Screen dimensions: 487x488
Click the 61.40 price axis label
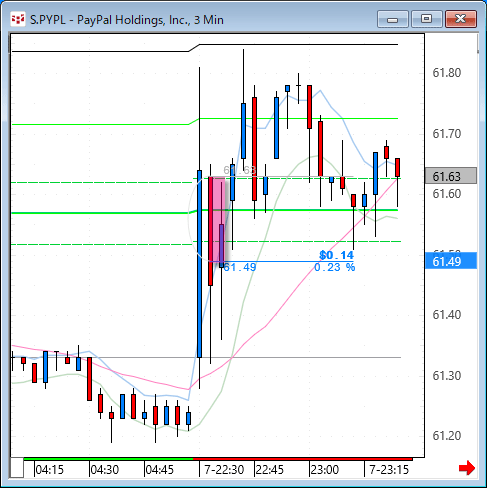(x=447, y=314)
